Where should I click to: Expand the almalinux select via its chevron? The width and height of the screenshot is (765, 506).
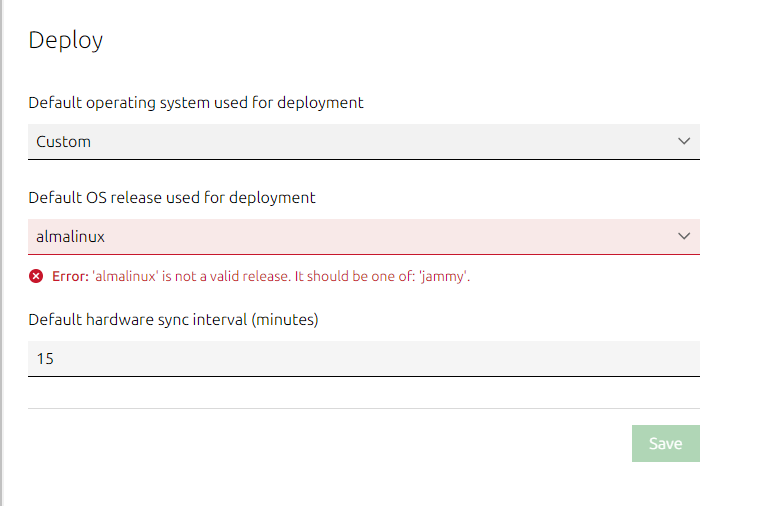tap(684, 236)
